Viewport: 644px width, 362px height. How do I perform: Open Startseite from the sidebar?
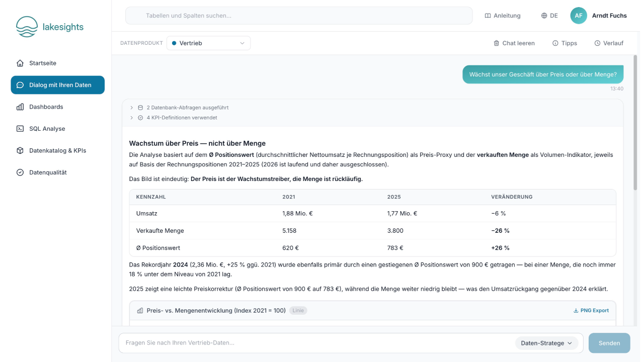pos(57,63)
